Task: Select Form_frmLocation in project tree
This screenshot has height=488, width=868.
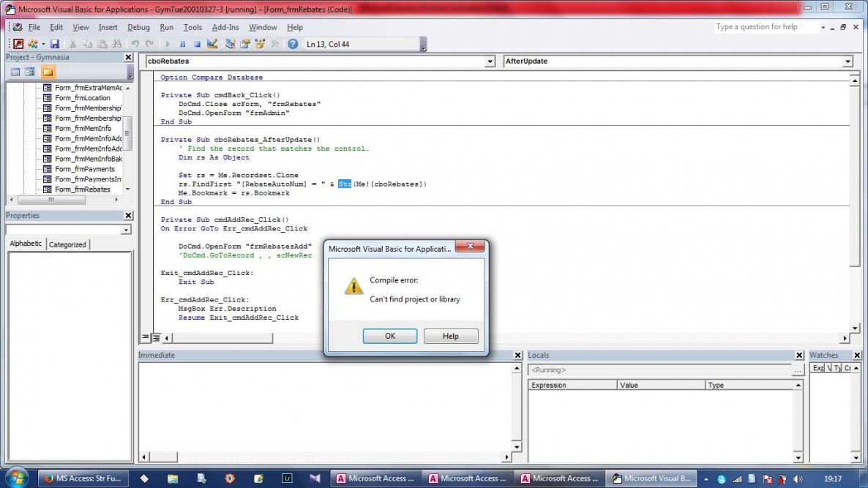Action: [x=83, y=97]
